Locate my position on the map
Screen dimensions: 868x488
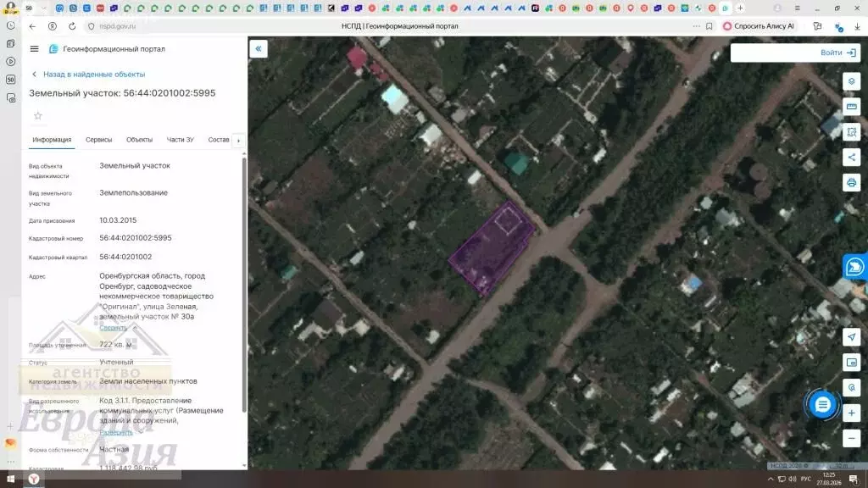pyautogui.click(x=852, y=337)
